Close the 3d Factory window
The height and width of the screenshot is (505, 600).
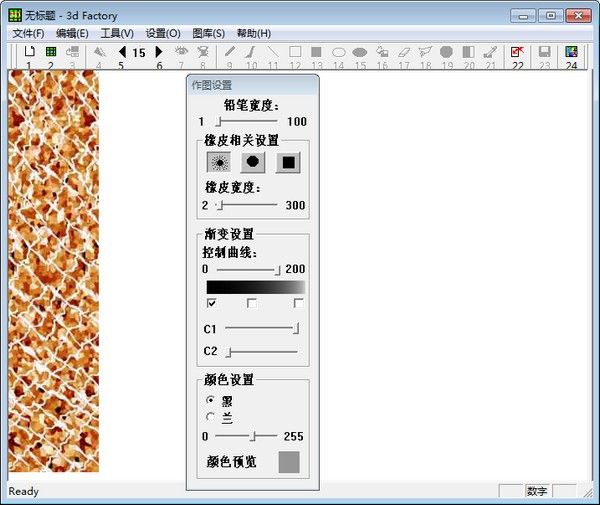578,16
